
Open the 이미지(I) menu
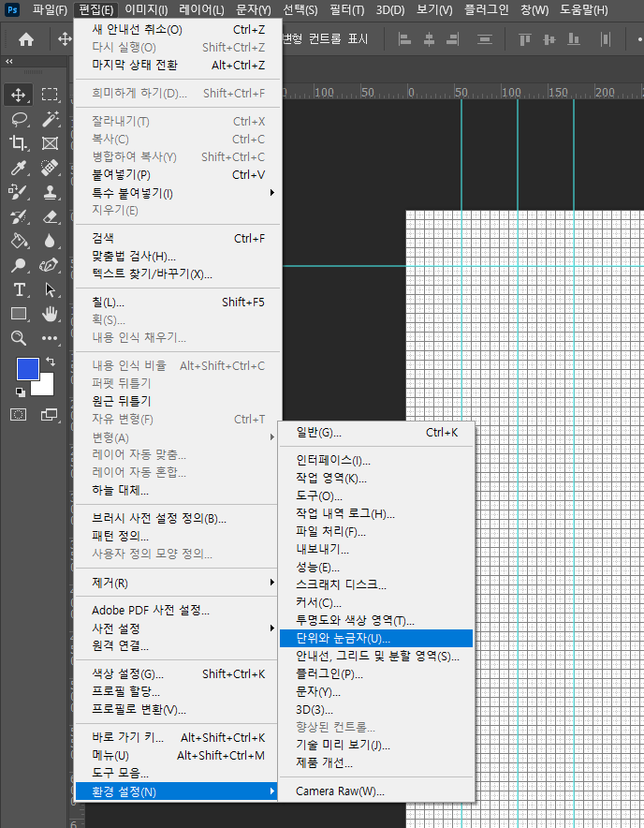click(146, 9)
